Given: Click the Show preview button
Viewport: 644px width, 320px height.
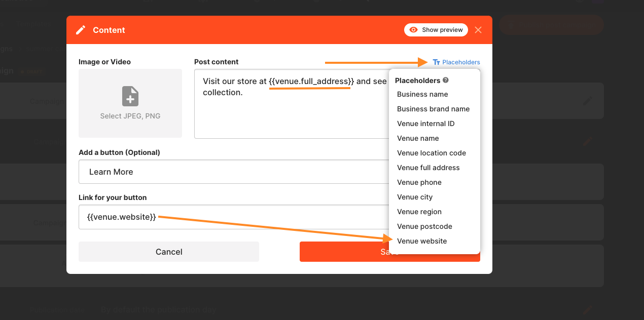Looking at the screenshot, I should tap(436, 30).
